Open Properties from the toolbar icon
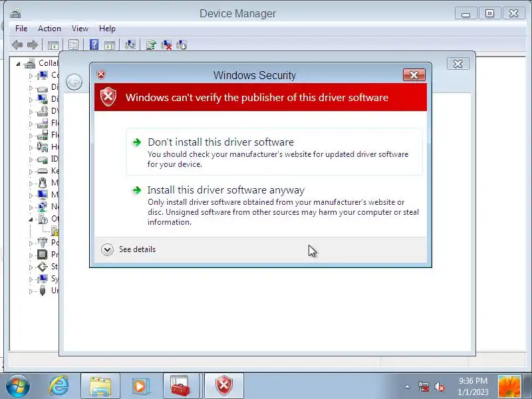This screenshot has height=399, width=532. click(73, 45)
